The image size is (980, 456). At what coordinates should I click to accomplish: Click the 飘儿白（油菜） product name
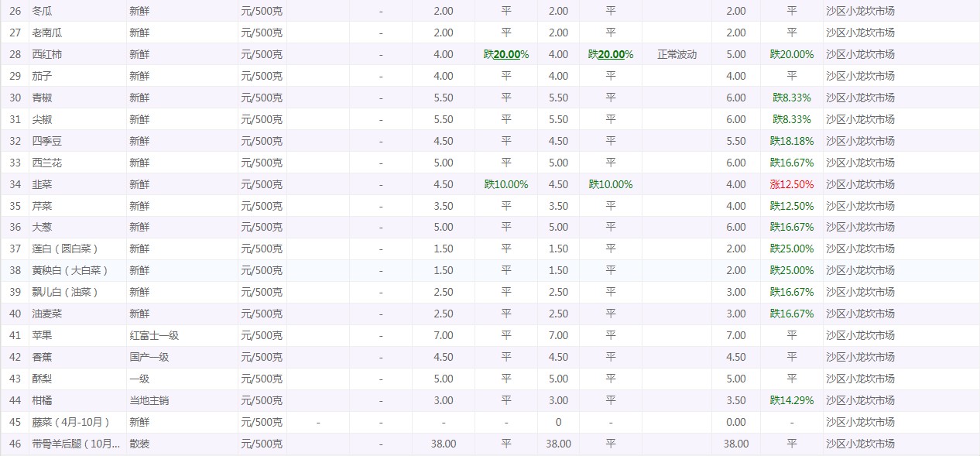[64, 293]
